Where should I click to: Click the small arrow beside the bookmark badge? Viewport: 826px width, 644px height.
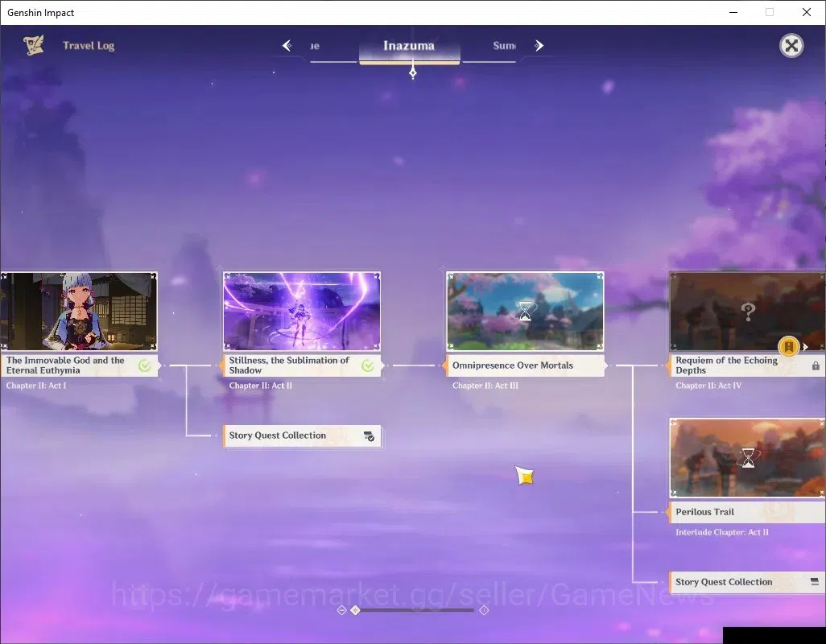805,347
